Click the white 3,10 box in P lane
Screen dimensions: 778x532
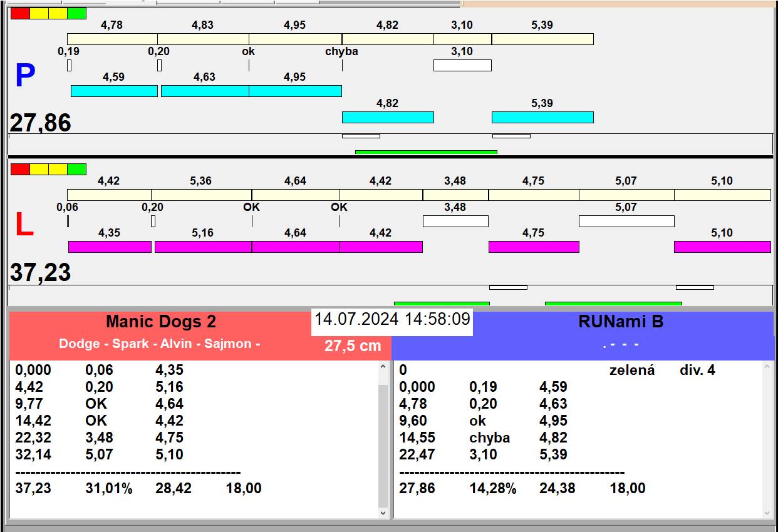click(x=462, y=65)
